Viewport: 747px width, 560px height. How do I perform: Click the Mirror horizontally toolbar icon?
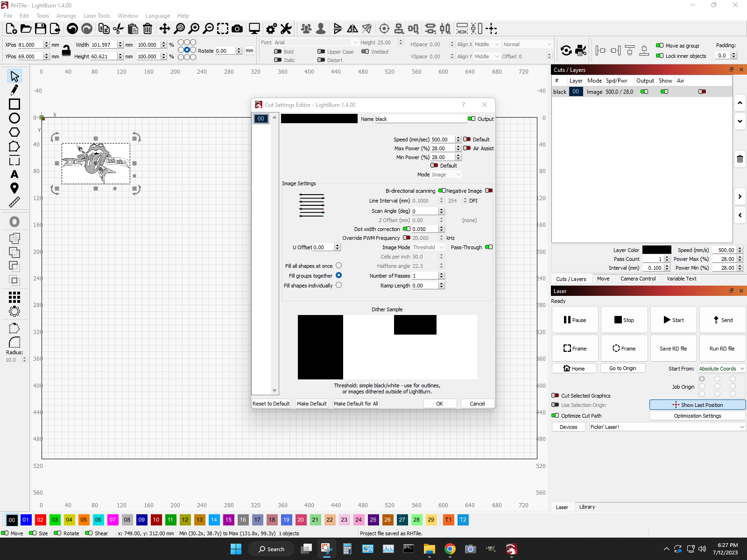pos(352,28)
